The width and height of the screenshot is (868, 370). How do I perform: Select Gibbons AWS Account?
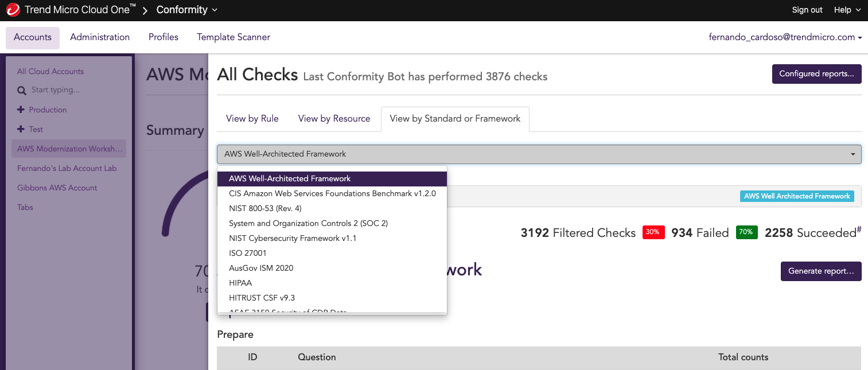(57, 188)
